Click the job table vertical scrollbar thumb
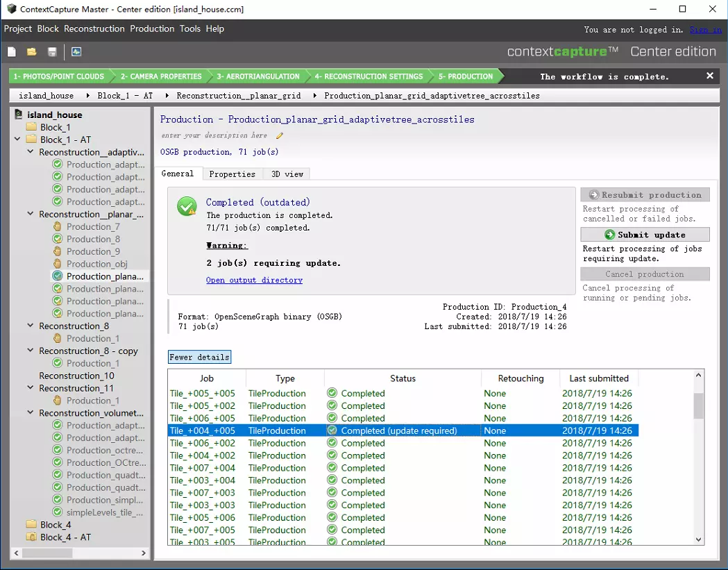 (x=698, y=405)
